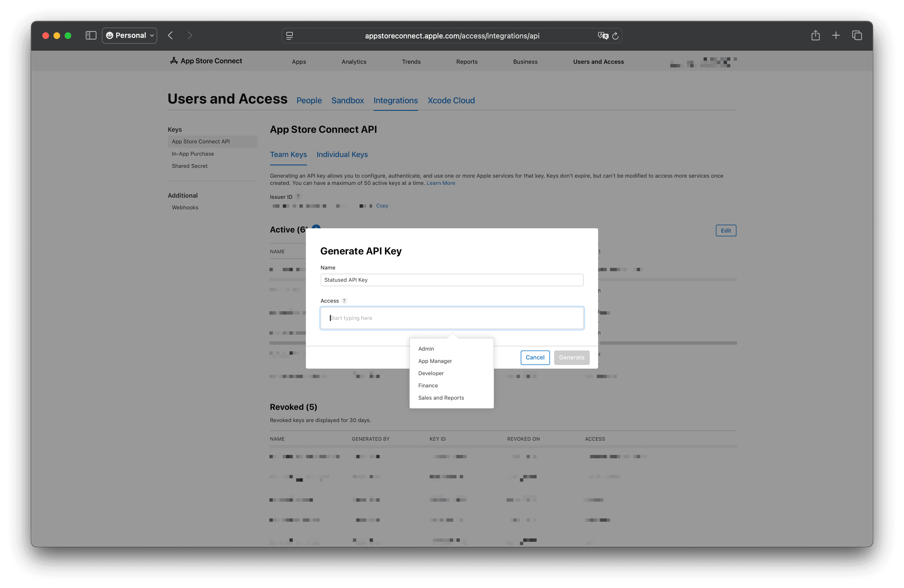Click the Name input field in the dialog

(452, 280)
